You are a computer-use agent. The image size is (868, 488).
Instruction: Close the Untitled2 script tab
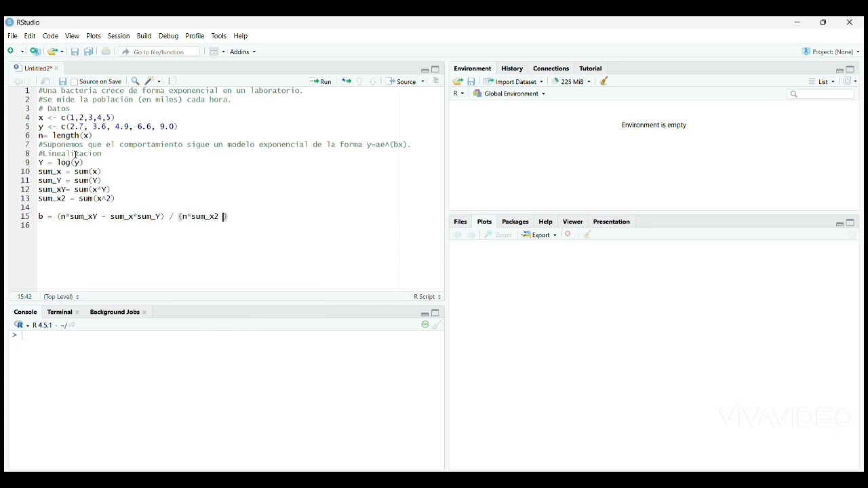tap(57, 68)
